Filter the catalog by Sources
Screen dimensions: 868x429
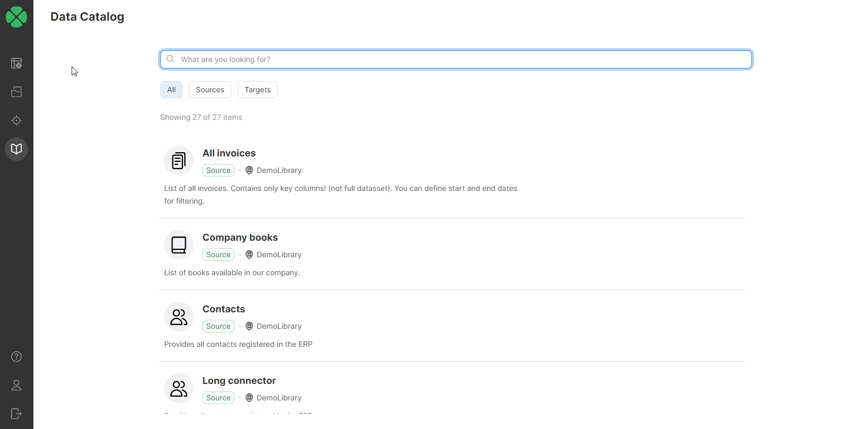pyautogui.click(x=210, y=90)
